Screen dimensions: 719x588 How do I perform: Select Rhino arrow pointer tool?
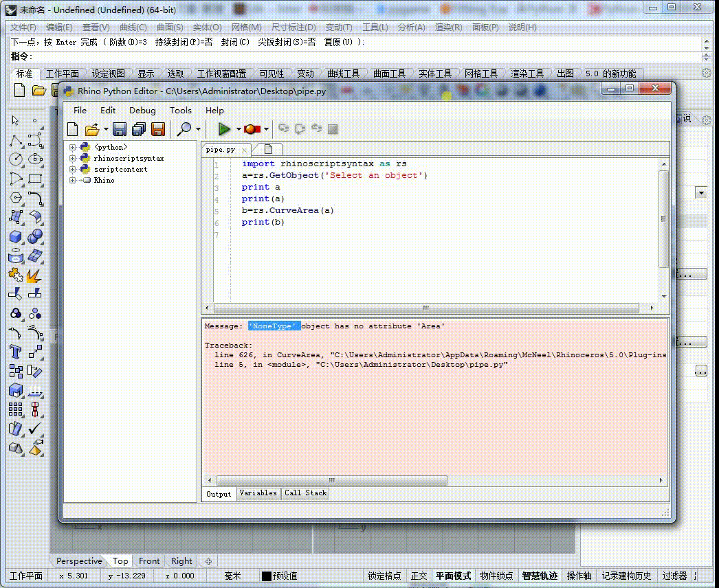click(x=15, y=120)
